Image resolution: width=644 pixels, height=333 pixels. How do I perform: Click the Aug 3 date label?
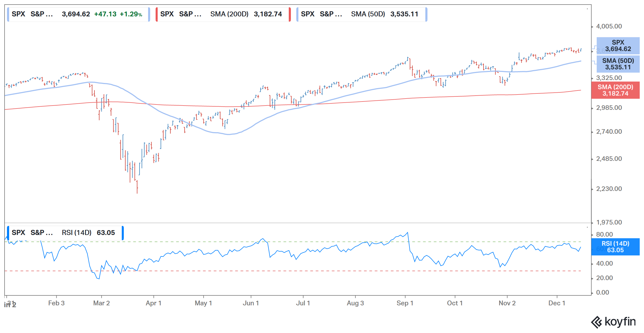(355, 303)
